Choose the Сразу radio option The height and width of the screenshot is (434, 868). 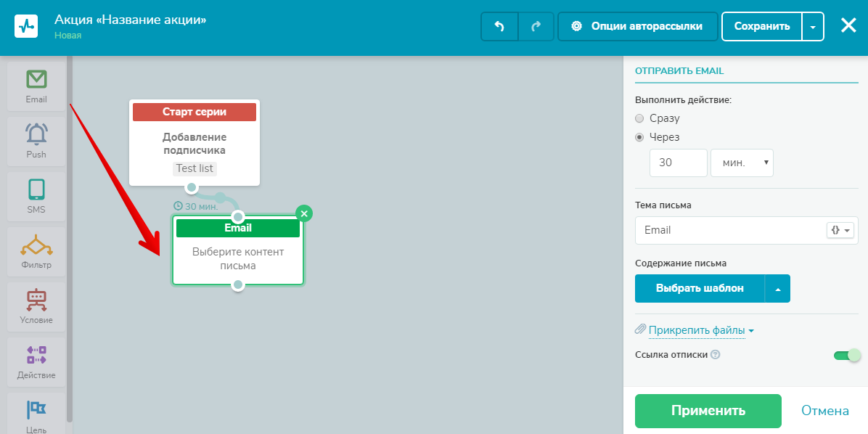[x=639, y=118]
